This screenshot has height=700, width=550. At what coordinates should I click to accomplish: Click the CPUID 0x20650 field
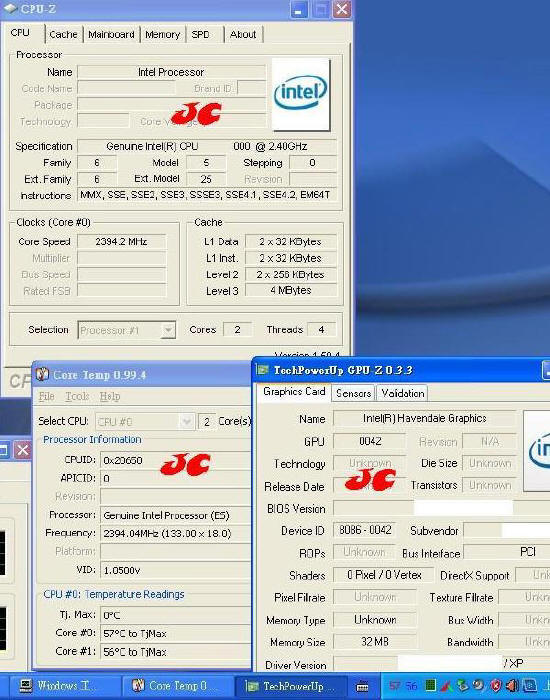(x=176, y=460)
